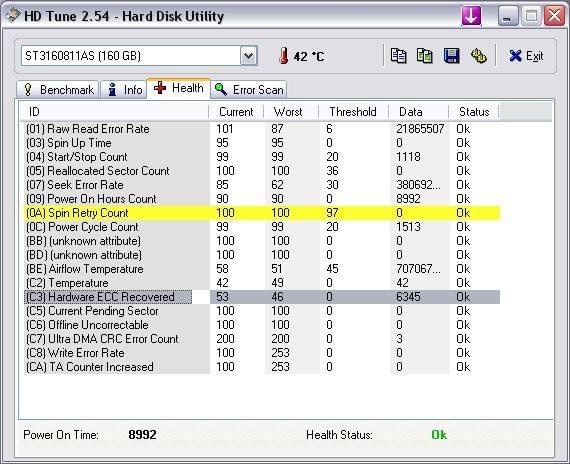Click the copy text to clipboard icon
Screen dimensions: 570x464
(x=398, y=56)
